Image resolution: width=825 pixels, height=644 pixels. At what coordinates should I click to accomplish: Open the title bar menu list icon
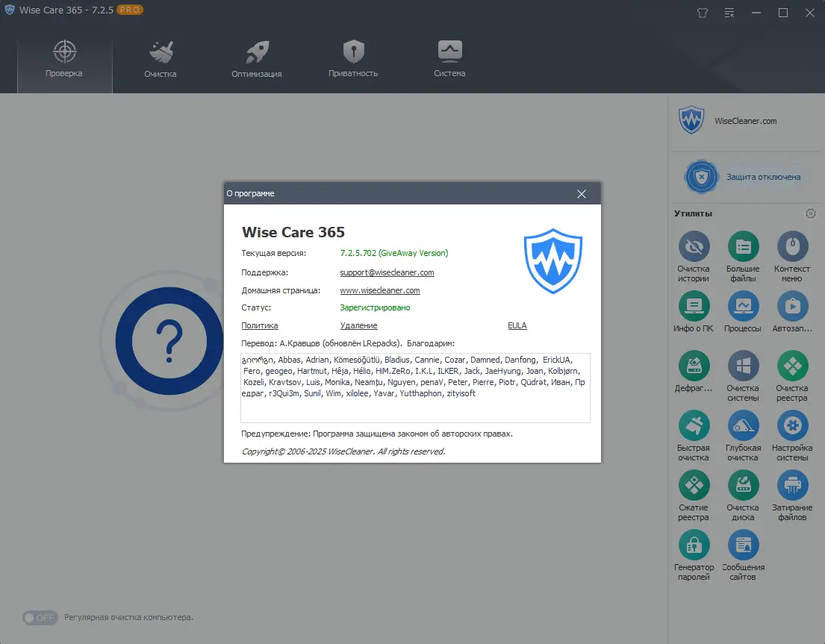[729, 13]
